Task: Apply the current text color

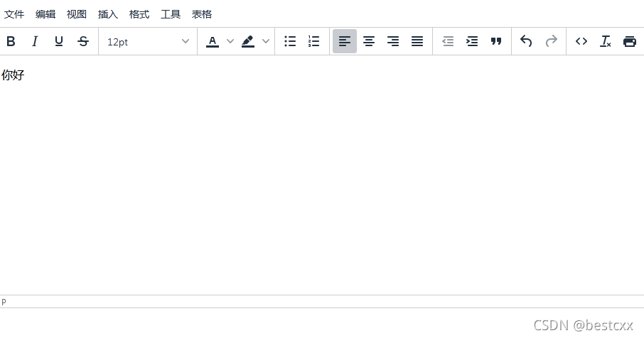Action: click(x=213, y=41)
